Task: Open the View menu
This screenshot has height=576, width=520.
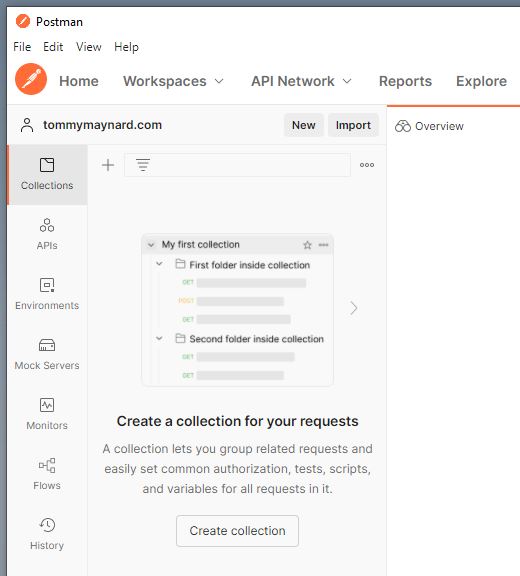Action: (x=89, y=47)
